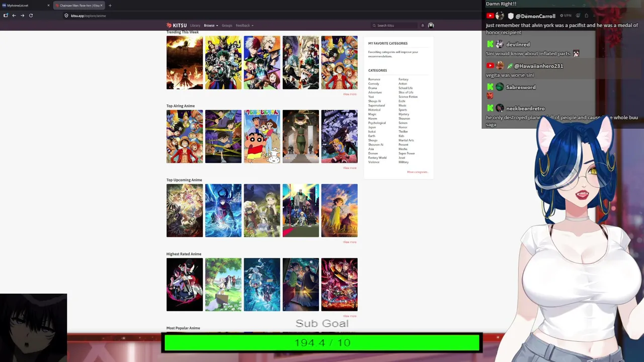Click View more under Top Airing Anime
The image size is (644, 362).
coord(350,168)
